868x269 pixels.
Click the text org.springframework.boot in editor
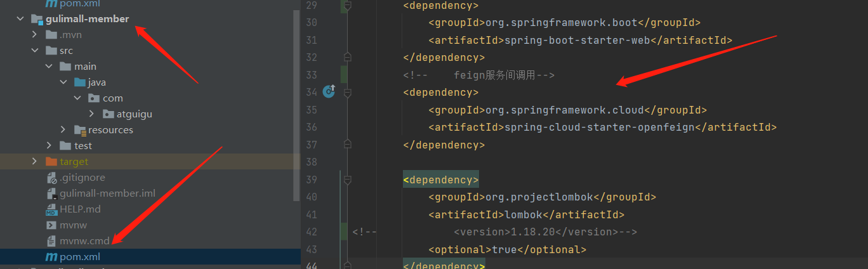(x=561, y=23)
